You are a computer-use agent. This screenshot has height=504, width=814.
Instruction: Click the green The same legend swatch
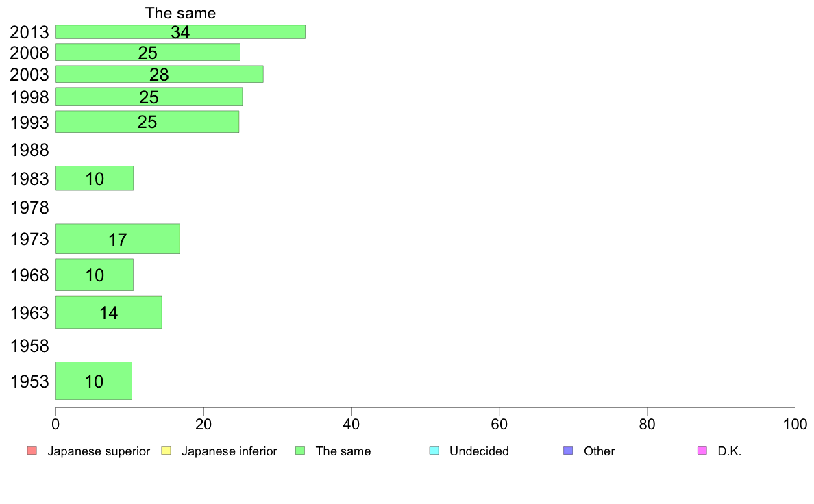(300, 451)
